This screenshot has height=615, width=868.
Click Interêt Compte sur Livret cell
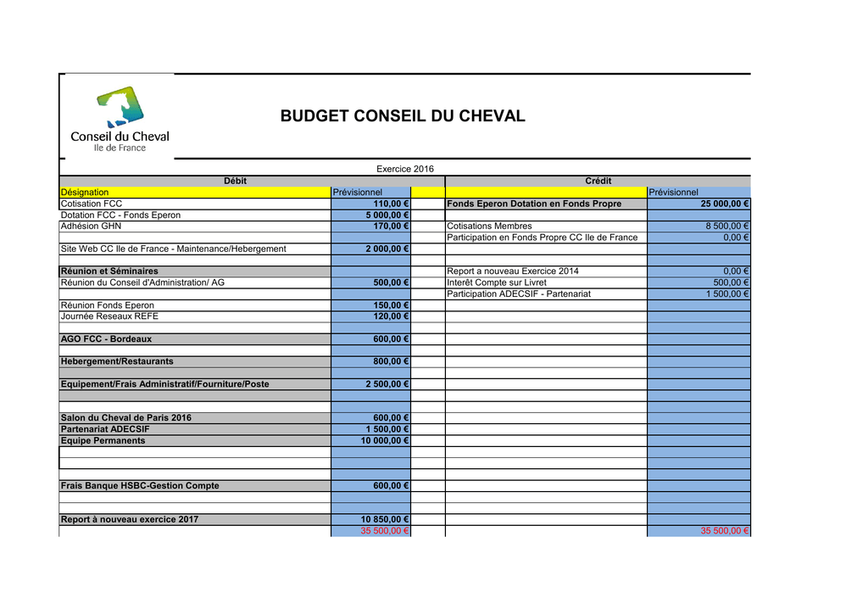coord(546,282)
